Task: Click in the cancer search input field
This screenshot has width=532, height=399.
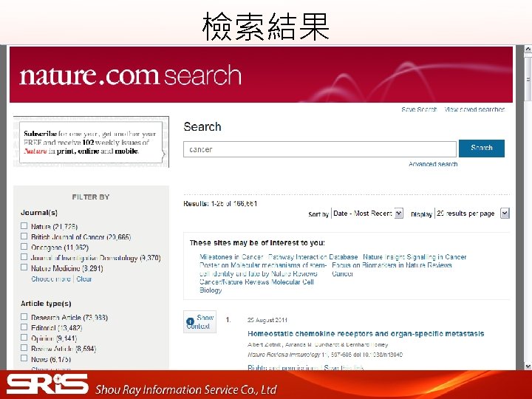Action: pyautogui.click(x=320, y=149)
